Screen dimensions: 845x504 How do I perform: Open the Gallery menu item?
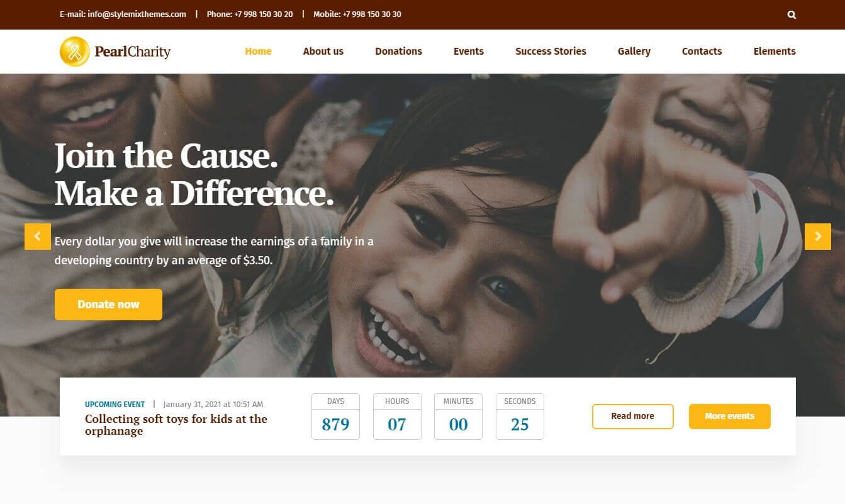tap(634, 52)
